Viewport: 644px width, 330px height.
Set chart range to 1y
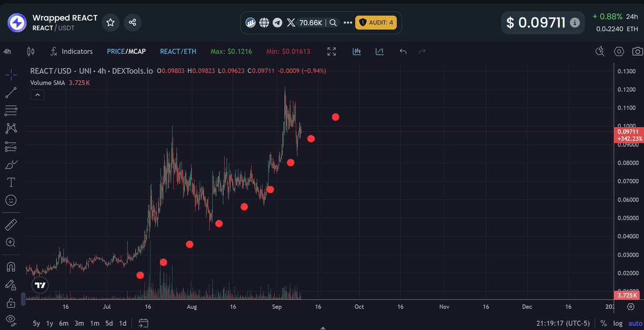coord(50,324)
